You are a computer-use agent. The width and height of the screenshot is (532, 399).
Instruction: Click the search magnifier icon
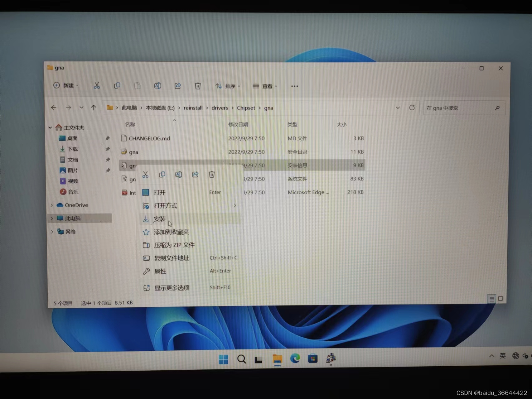pyautogui.click(x=497, y=108)
